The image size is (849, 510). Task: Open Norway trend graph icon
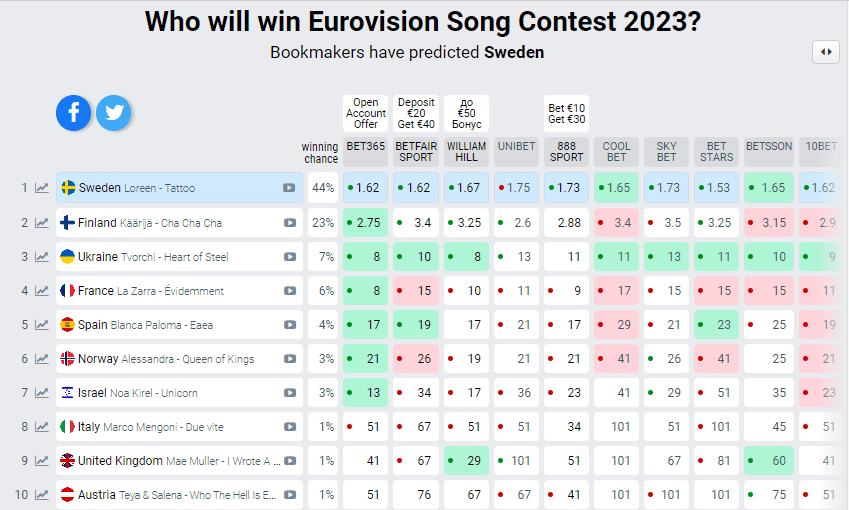pyautogui.click(x=42, y=358)
